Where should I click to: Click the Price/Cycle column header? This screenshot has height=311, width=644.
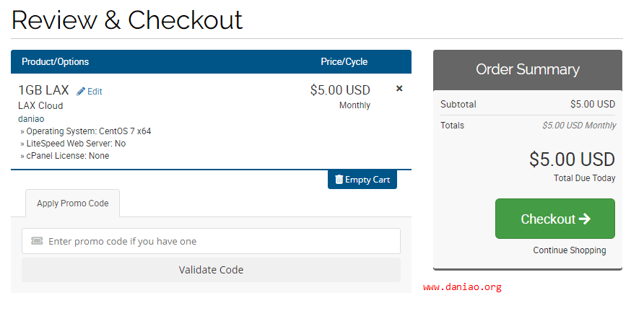344,62
